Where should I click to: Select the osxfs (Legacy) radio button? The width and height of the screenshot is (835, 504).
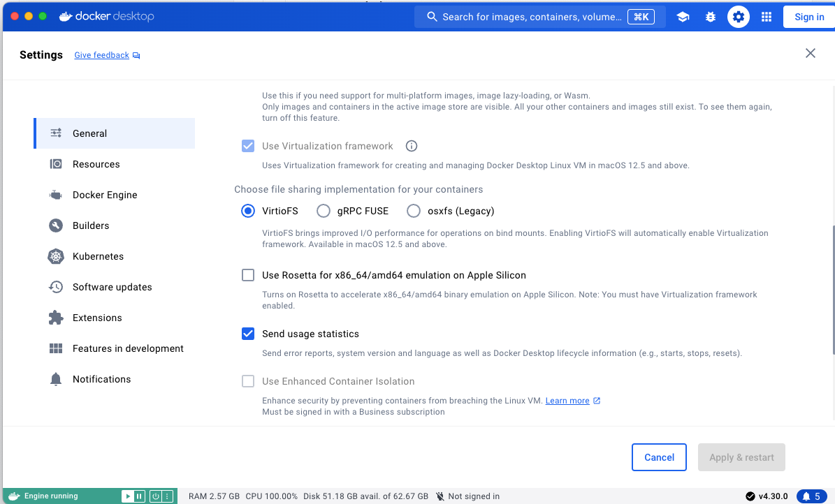pos(414,211)
